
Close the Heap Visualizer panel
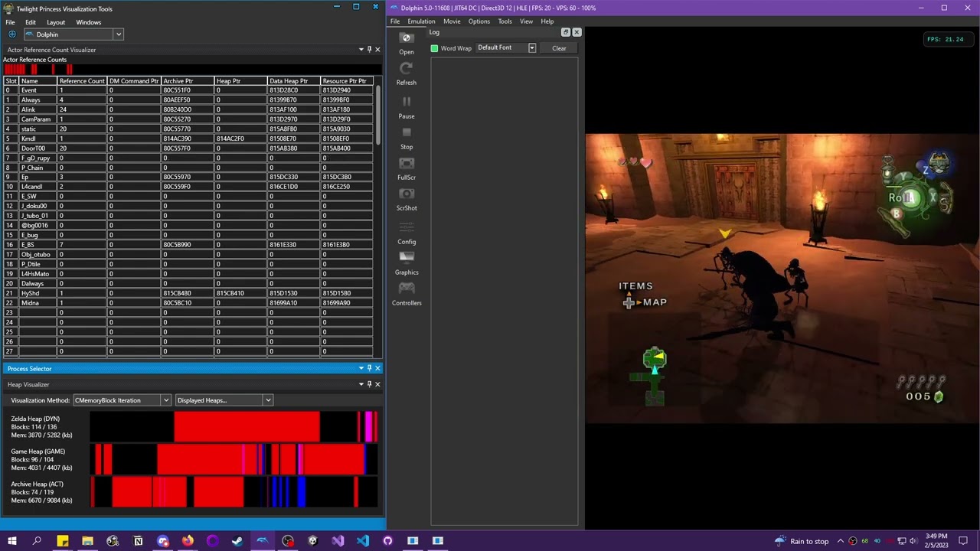pos(377,384)
